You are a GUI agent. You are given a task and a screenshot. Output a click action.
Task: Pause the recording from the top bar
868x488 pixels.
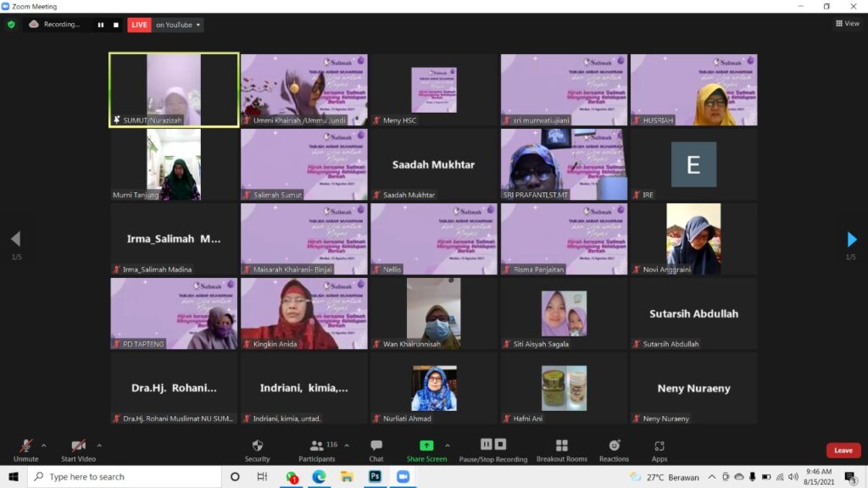pos(101,25)
